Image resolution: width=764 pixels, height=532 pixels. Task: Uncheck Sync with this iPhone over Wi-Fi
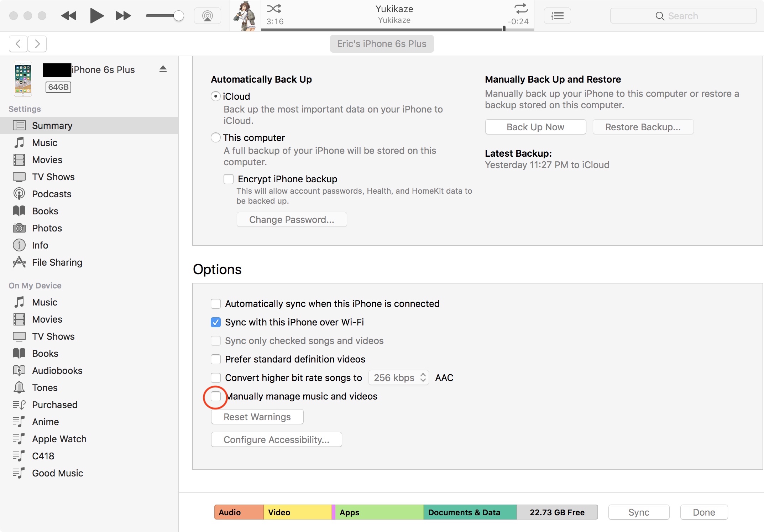[216, 322]
